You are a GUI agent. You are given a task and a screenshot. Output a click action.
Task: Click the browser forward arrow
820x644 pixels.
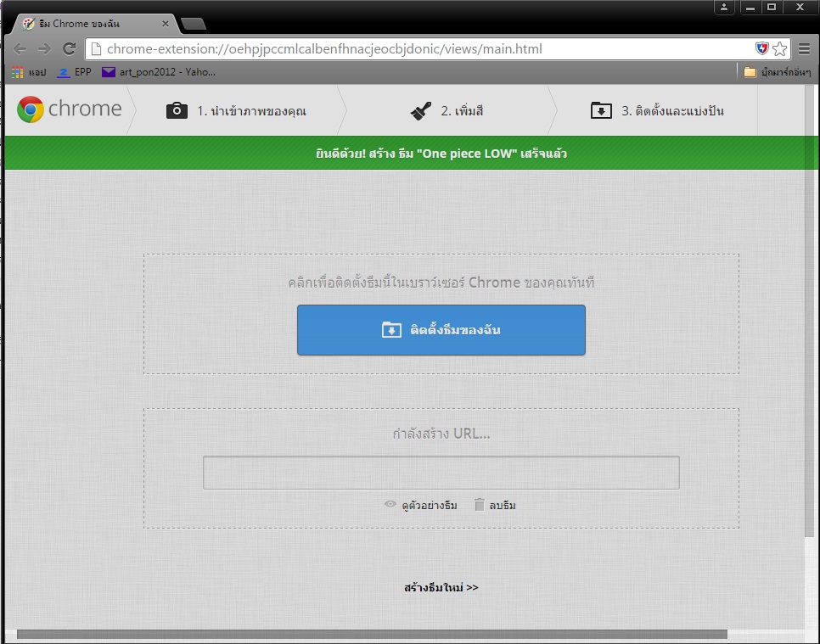tap(44, 49)
